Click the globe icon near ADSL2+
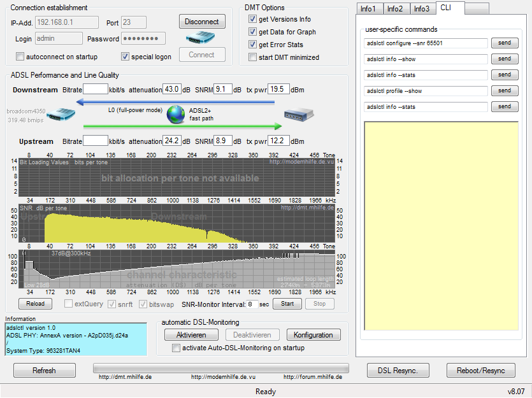Screen dimensions: 532x398 (x=176, y=115)
